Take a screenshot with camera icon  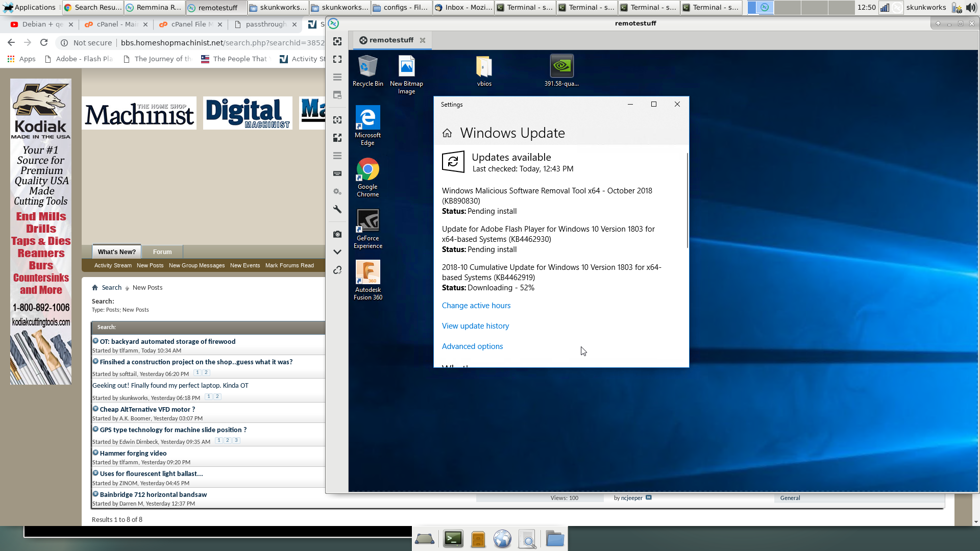pyautogui.click(x=337, y=234)
